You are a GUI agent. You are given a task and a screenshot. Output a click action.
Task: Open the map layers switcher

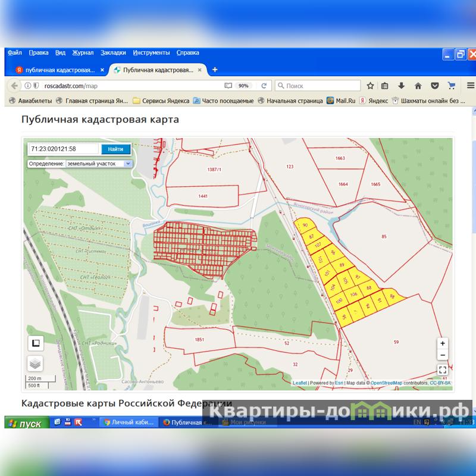click(x=35, y=364)
